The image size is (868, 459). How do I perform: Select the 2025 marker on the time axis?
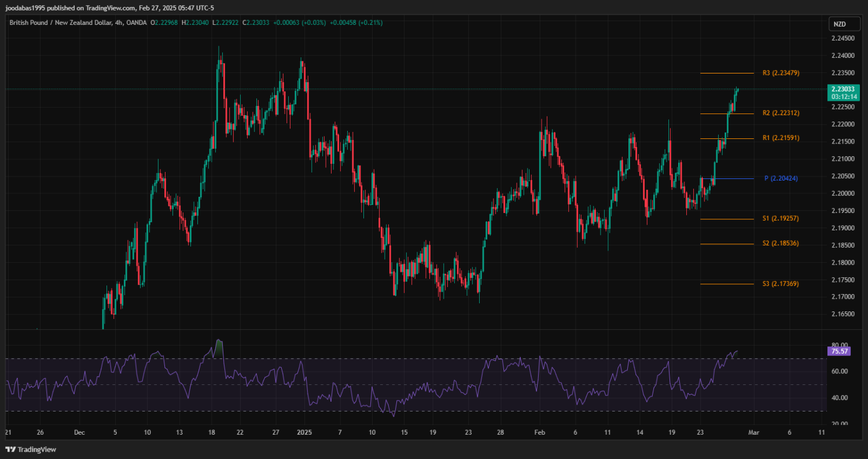304,432
